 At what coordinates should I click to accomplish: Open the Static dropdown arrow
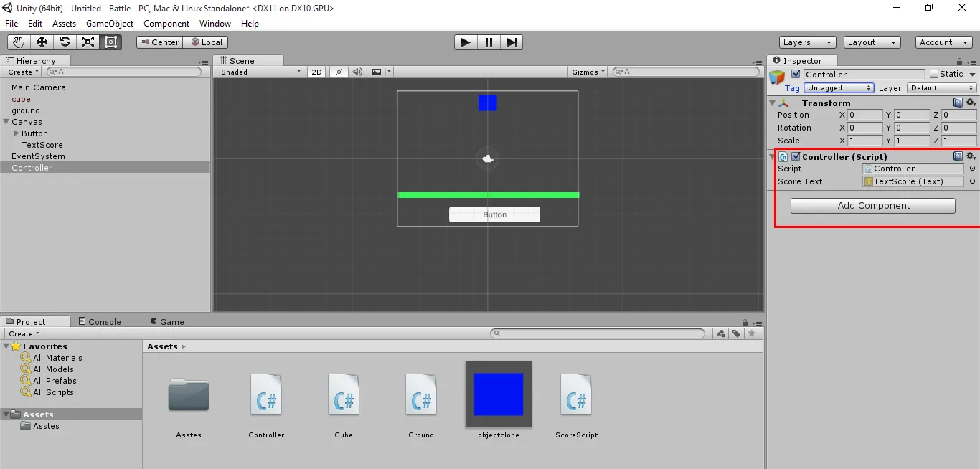(972, 74)
